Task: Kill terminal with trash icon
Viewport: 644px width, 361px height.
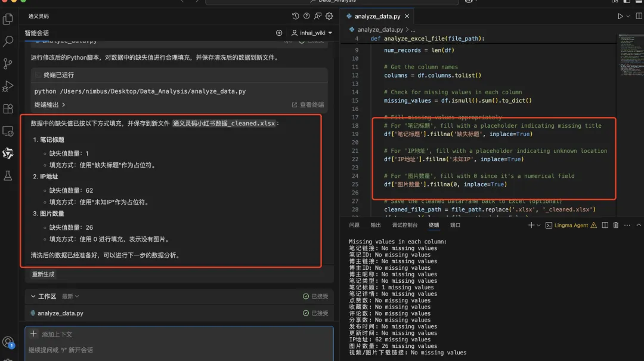Action: tap(615, 225)
